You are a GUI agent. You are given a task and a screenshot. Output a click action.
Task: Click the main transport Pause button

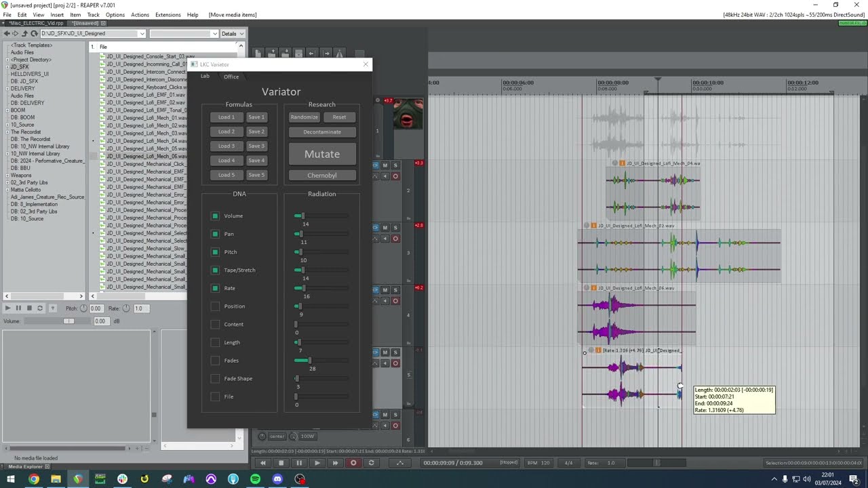299,463
